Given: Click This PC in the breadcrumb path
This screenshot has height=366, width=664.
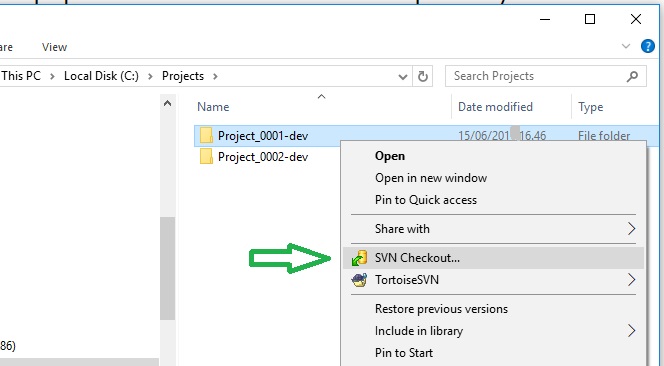Looking at the screenshot, I should tap(21, 76).
